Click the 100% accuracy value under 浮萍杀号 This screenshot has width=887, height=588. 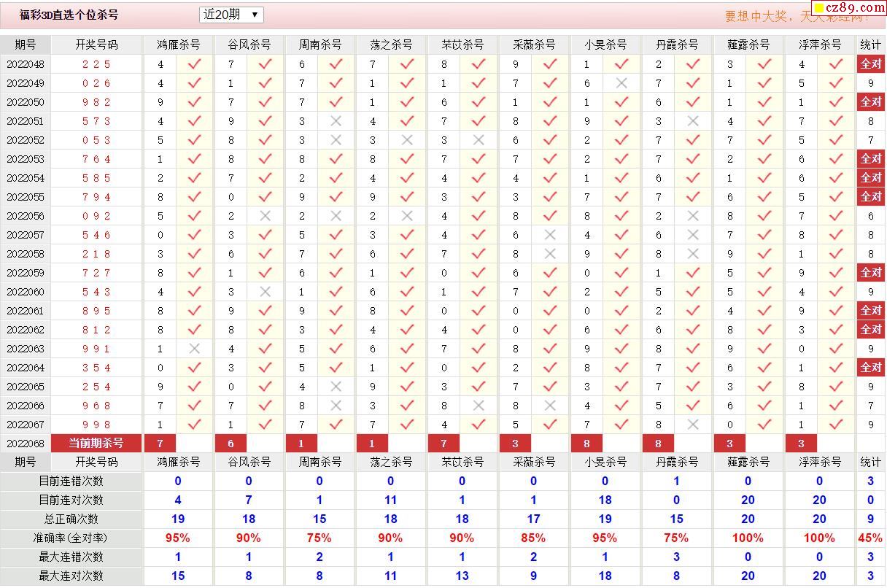click(819, 538)
